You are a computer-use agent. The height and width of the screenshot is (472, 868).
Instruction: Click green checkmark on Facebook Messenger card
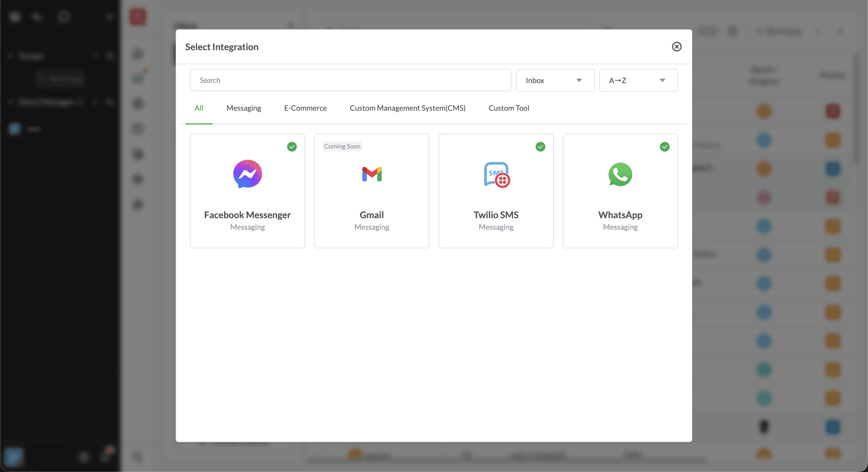(292, 147)
